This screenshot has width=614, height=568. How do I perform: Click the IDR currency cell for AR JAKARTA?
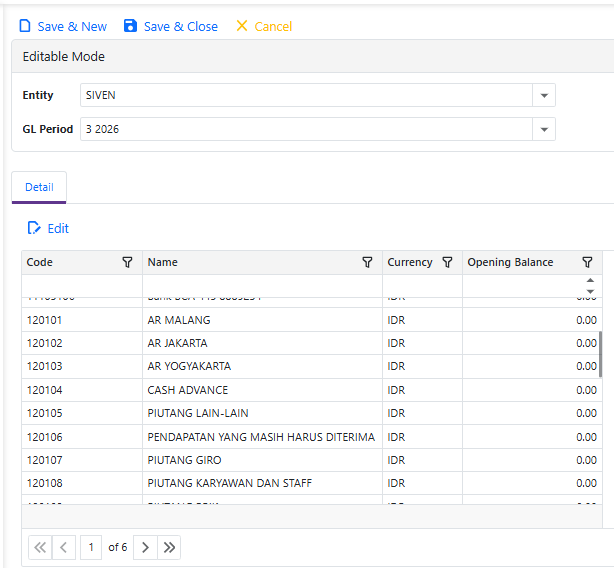[422, 343]
